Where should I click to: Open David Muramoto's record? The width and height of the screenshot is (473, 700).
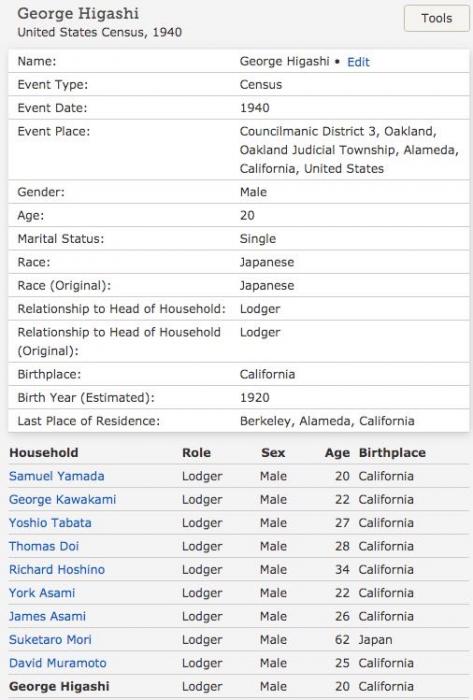[x=58, y=663]
